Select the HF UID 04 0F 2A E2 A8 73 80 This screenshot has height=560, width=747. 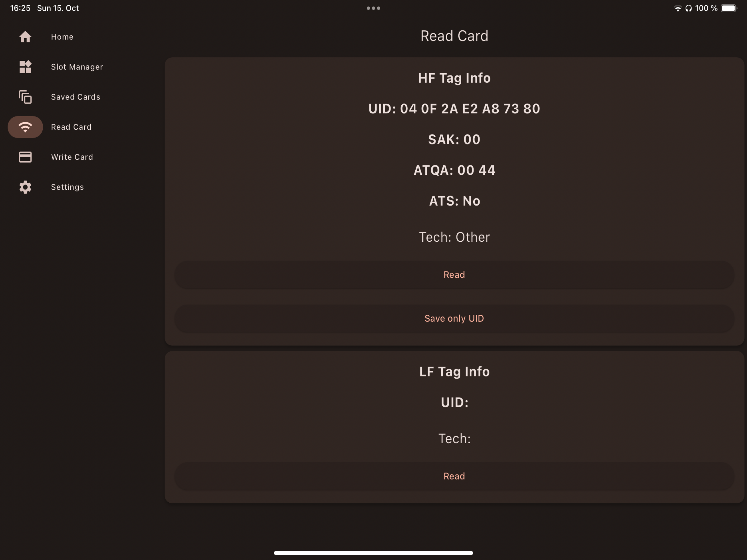pyautogui.click(x=454, y=109)
